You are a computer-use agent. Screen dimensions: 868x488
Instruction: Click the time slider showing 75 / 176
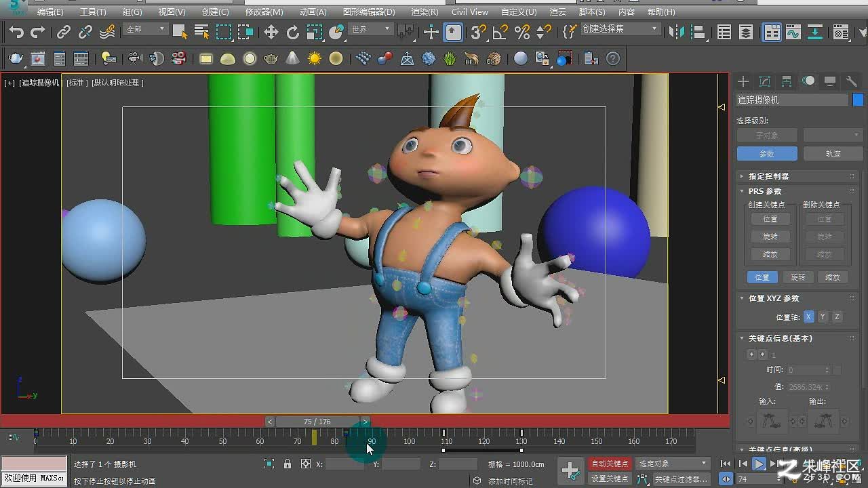click(317, 422)
